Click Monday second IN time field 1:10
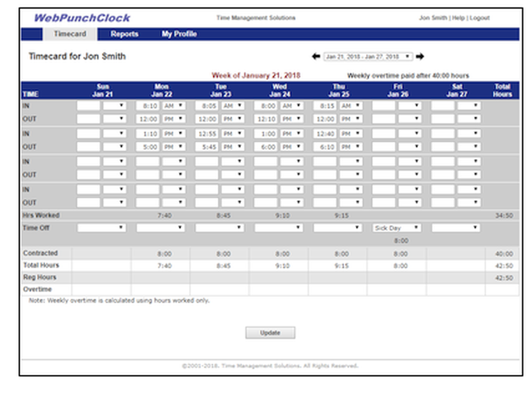 147,134
